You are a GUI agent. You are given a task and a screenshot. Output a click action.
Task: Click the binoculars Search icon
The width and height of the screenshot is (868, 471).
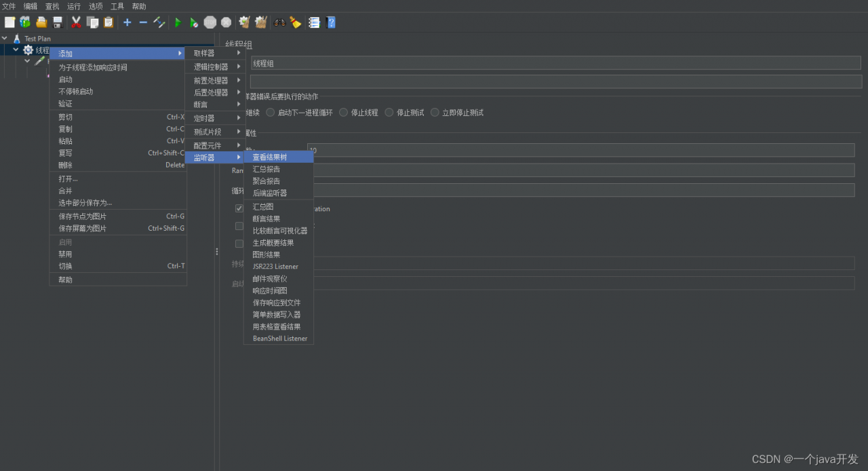279,22
